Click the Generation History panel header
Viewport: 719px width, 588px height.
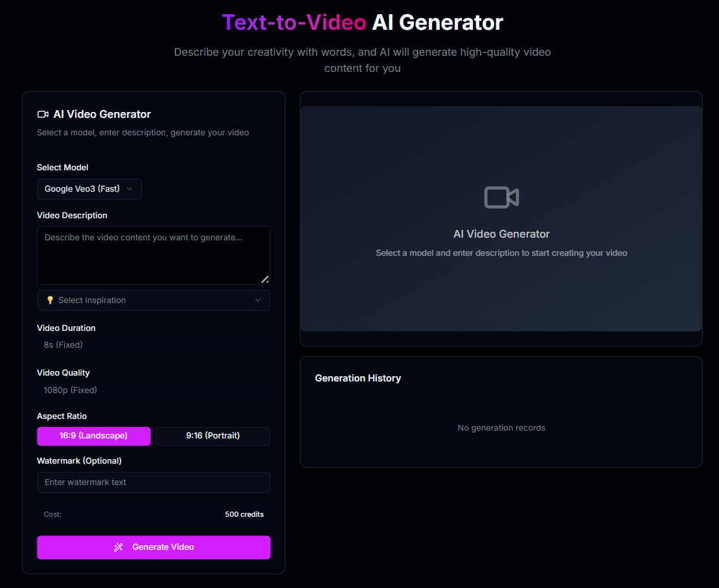pyautogui.click(x=358, y=378)
